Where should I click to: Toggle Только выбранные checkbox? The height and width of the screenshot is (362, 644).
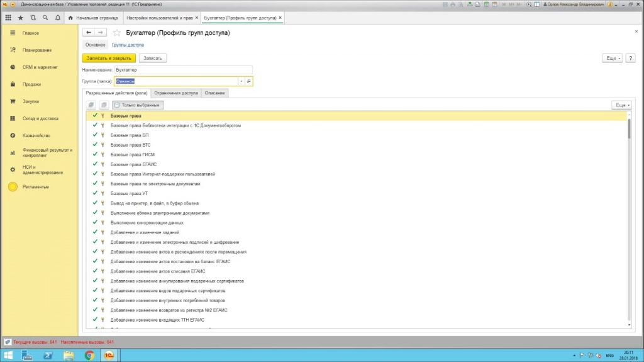(x=138, y=105)
